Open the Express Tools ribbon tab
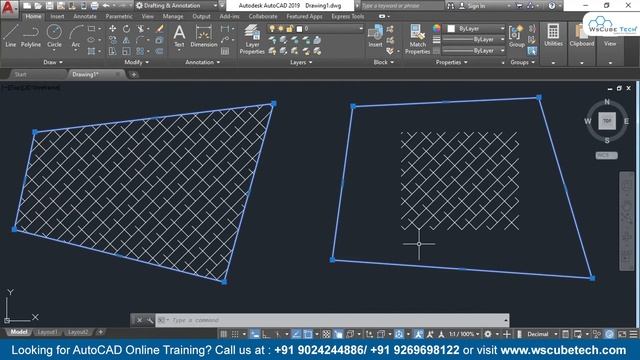This screenshot has height=360, width=640. point(348,17)
